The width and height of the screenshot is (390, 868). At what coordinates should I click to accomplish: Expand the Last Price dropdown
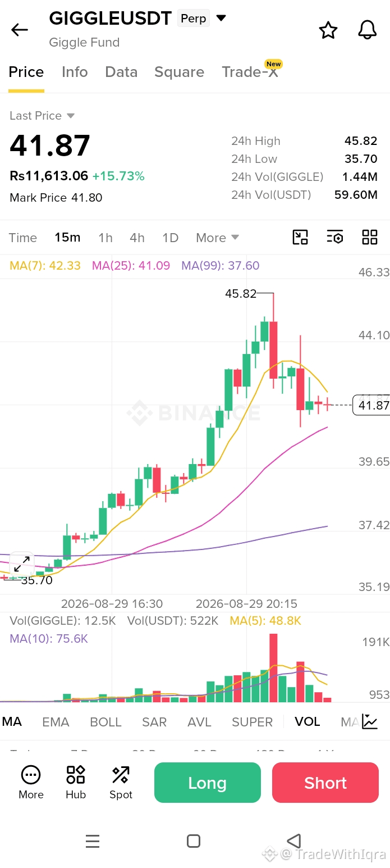click(x=42, y=116)
